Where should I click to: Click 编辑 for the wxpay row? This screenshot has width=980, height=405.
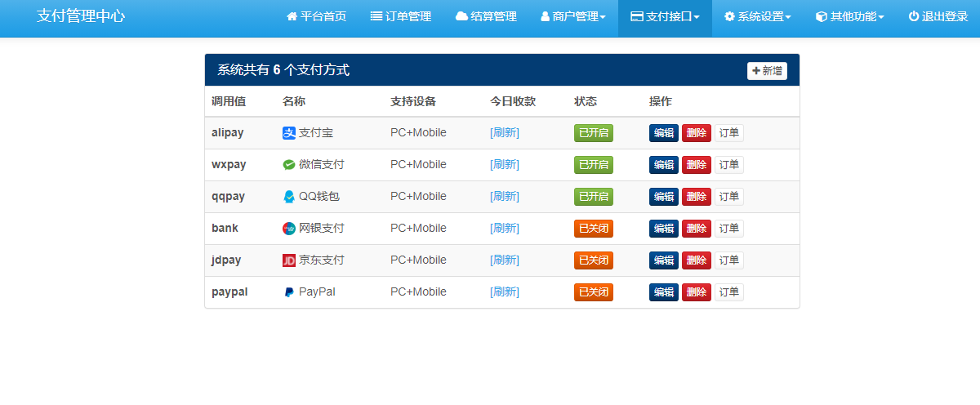(x=663, y=165)
